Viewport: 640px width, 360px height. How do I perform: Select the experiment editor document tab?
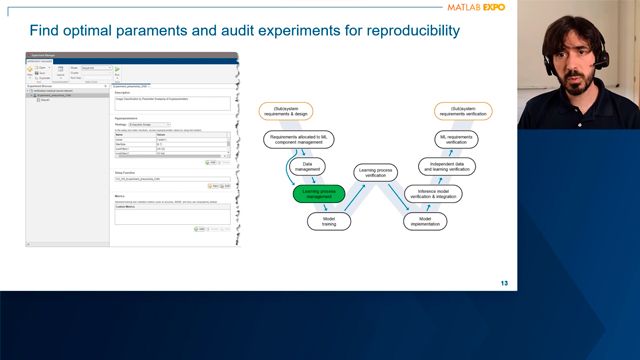pos(131,87)
